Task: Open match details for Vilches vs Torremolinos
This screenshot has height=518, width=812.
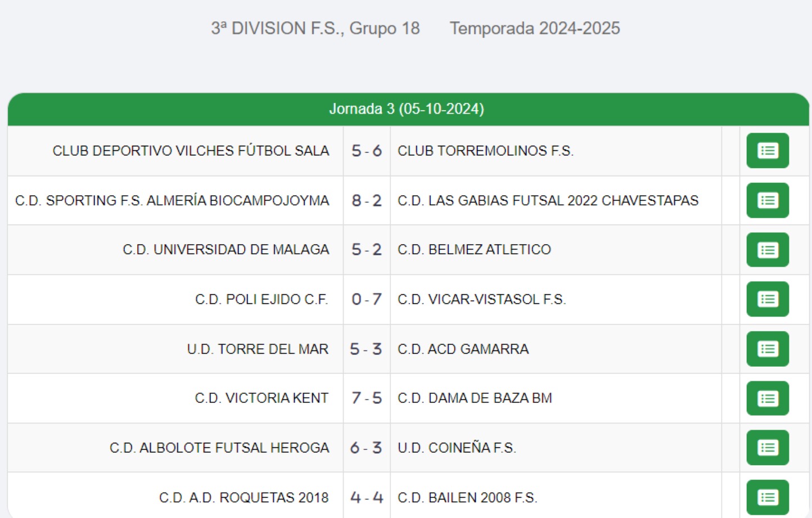Action: (768, 151)
